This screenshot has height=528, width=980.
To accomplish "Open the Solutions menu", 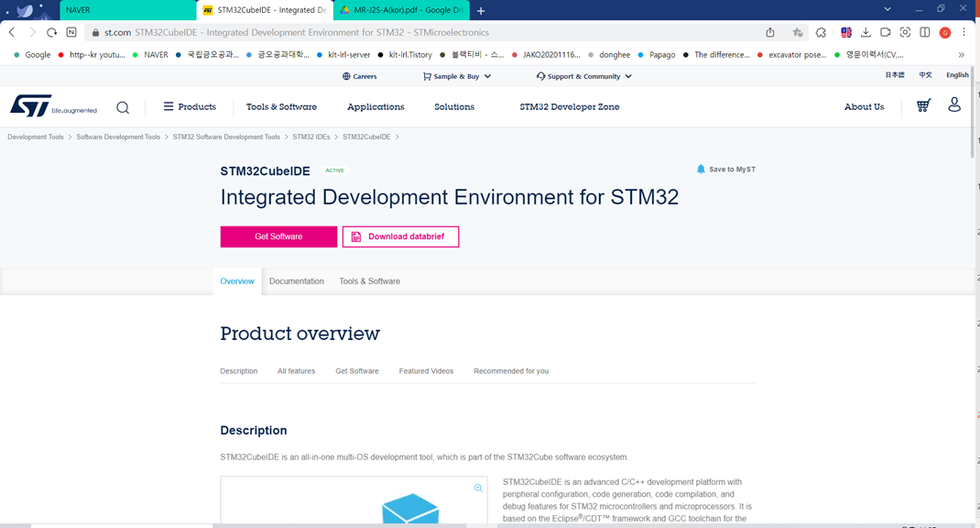I will [454, 107].
